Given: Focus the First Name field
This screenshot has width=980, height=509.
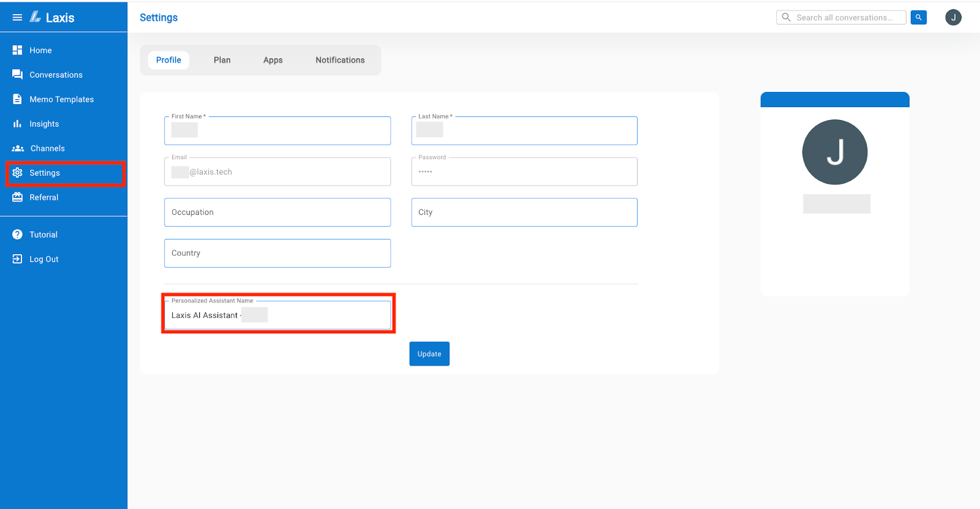Looking at the screenshot, I should click(277, 130).
